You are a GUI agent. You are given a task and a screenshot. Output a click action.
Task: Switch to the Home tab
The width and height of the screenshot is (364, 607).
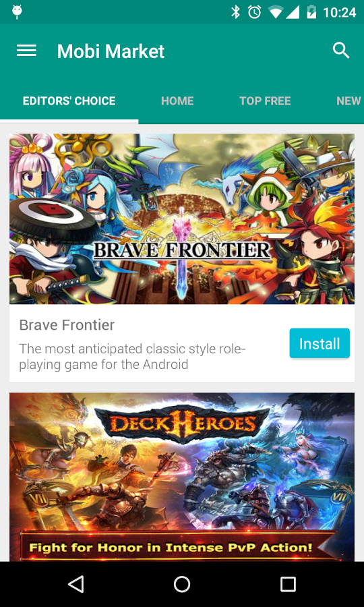coord(177,101)
